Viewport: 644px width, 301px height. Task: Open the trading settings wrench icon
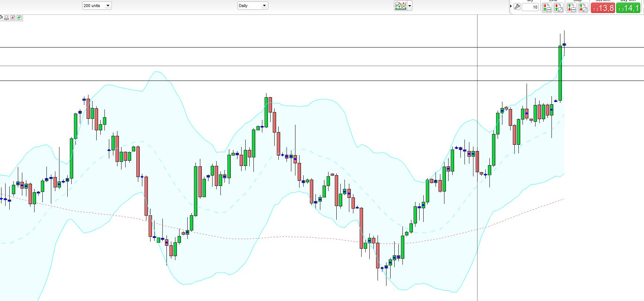coord(517,7)
